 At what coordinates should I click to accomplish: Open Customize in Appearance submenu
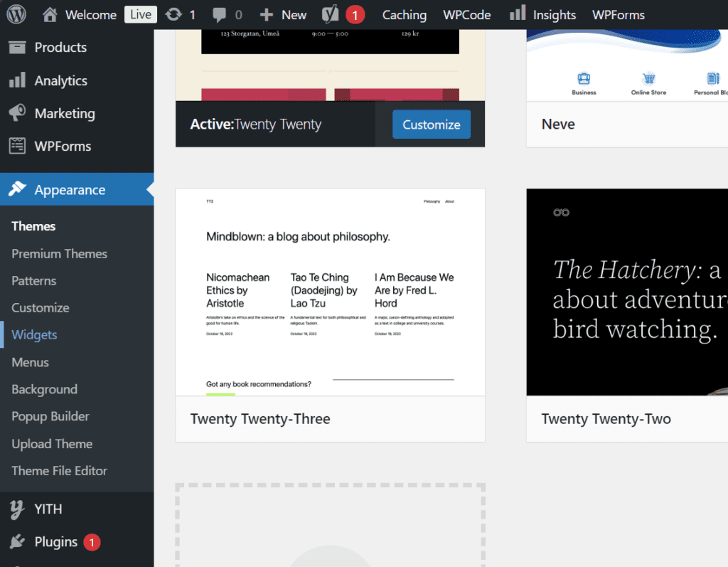point(41,307)
